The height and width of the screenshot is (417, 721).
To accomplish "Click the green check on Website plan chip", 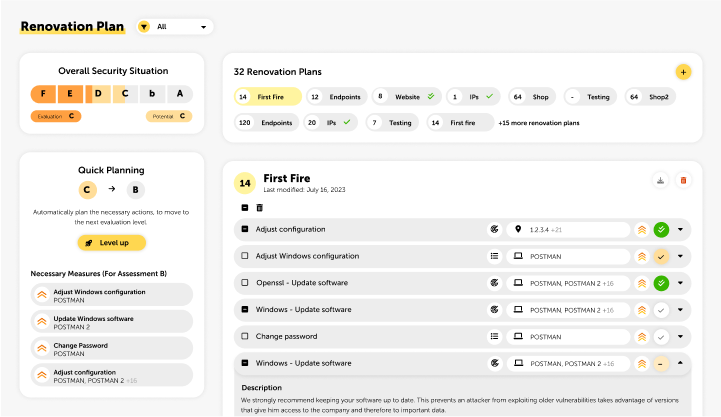I will pyautogui.click(x=431, y=97).
